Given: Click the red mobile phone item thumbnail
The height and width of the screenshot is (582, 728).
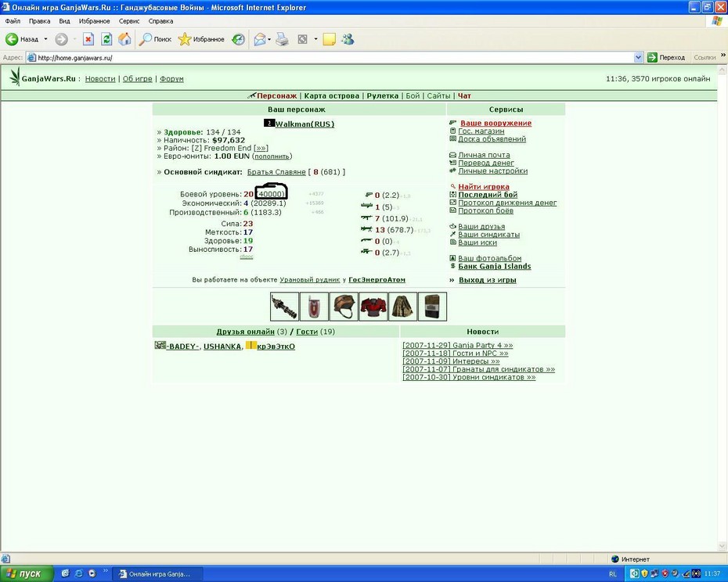Looking at the screenshot, I should 314,307.
